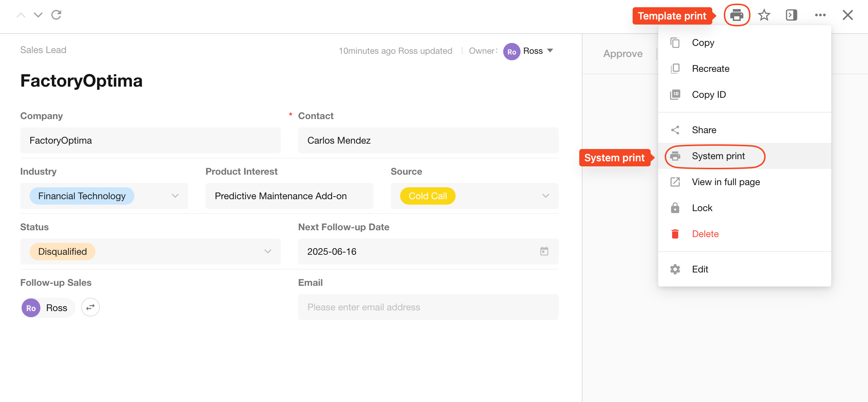
Task: Switch to the Approve tab
Action: (623, 54)
